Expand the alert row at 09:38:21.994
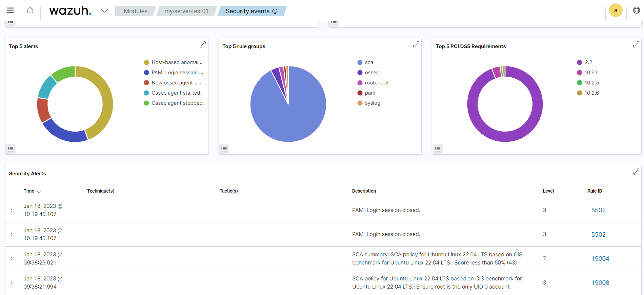644x295 pixels. pyautogui.click(x=12, y=282)
